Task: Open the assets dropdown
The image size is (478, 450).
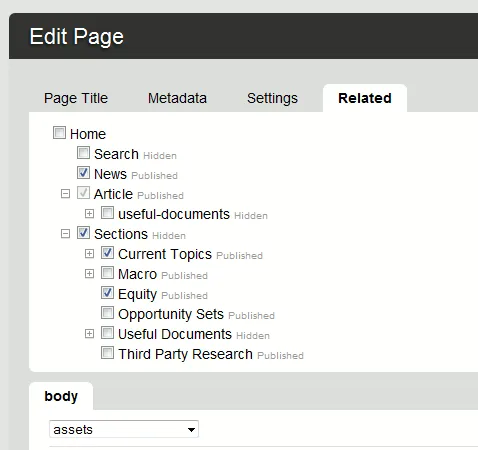Action: tap(124, 429)
